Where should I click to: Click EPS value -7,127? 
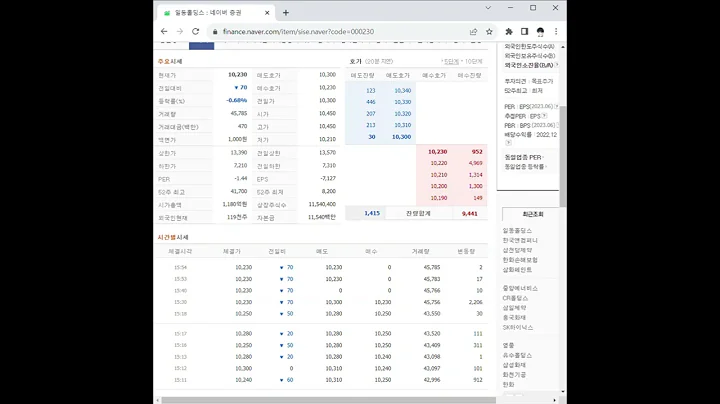328,178
